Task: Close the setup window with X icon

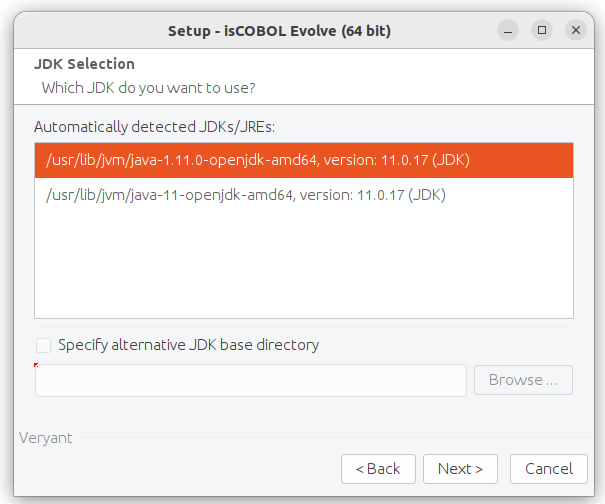Action: 576,30
